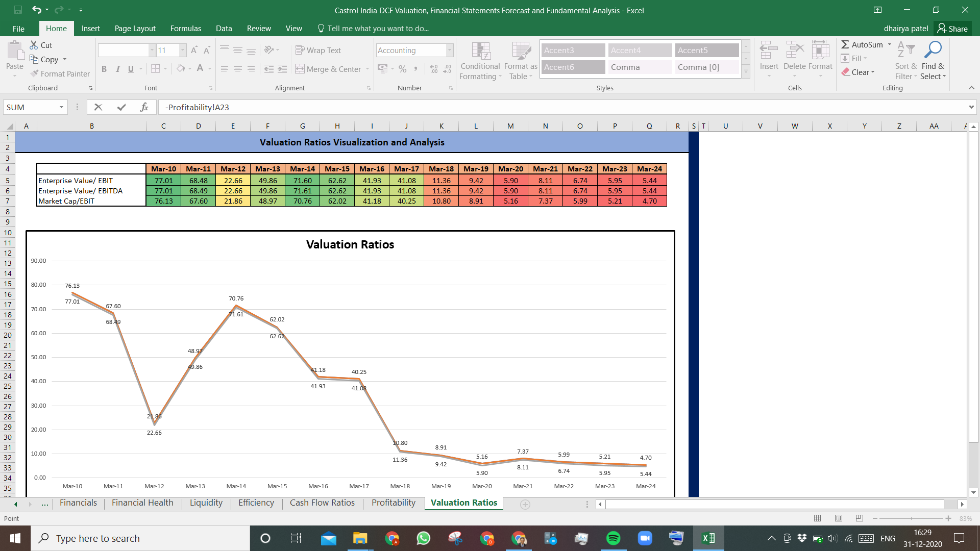Click the Format Painter brush
980x551 pixels.
tap(34, 73)
